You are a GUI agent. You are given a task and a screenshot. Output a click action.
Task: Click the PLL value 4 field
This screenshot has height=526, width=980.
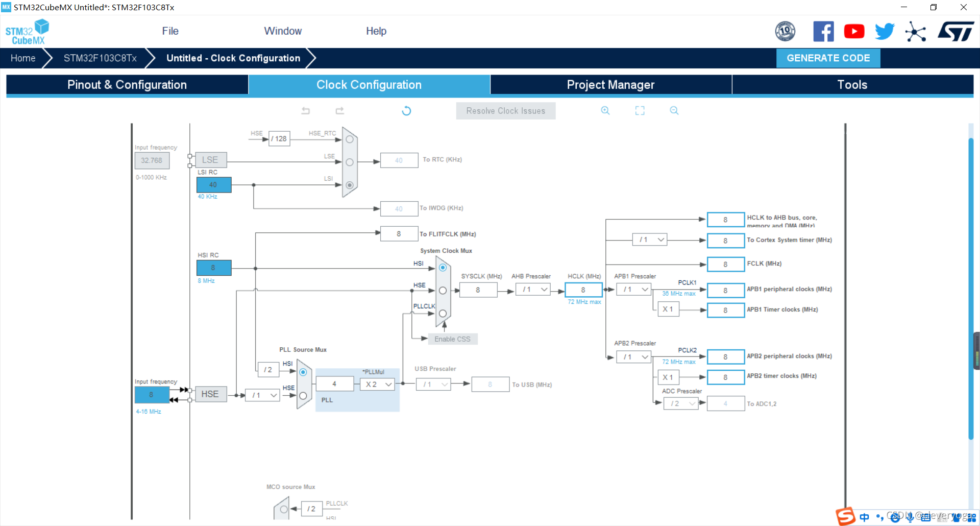pyautogui.click(x=335, y=384)
